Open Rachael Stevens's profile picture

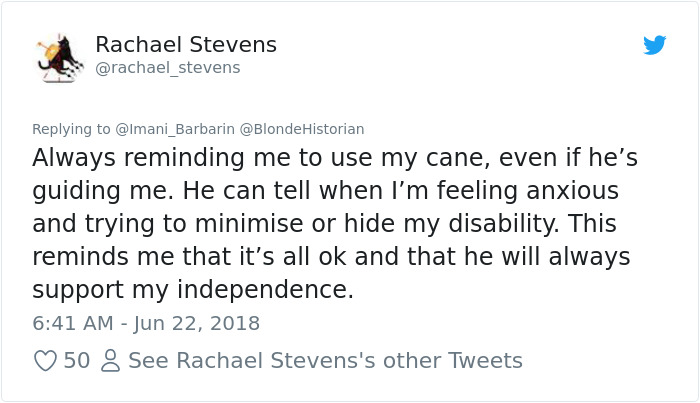coord(59,57)
